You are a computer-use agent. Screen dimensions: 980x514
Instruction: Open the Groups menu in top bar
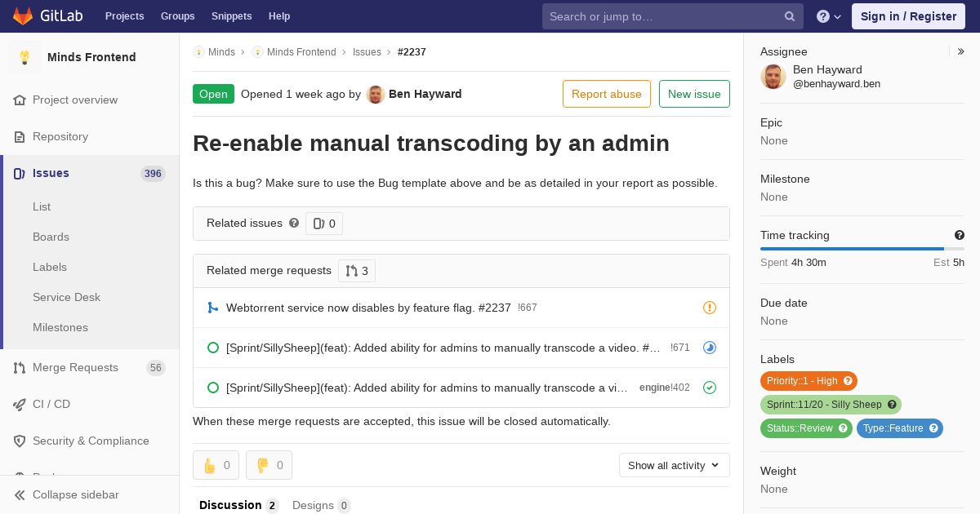177,16
